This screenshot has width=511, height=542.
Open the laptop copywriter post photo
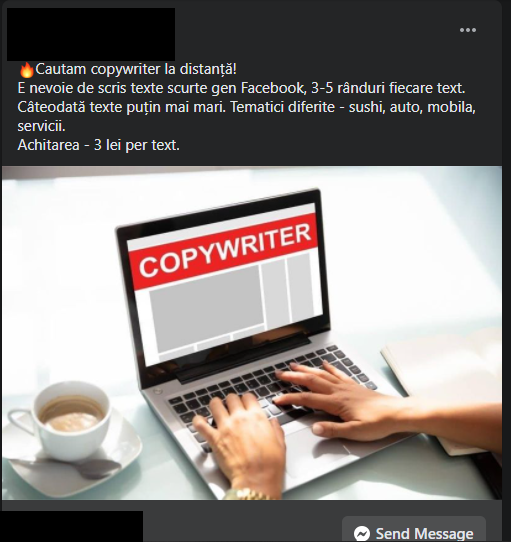[x=252, y=333]
